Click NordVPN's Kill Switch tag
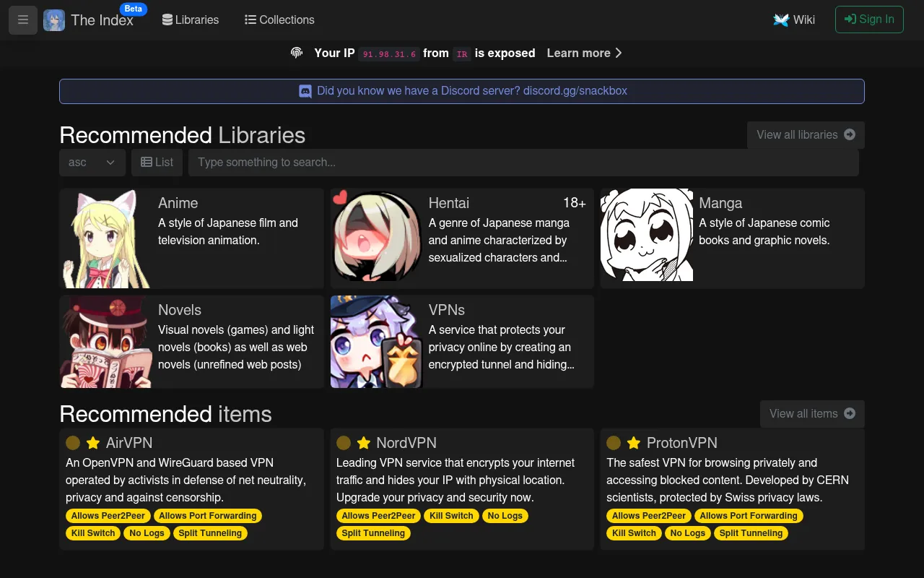924x578 pixels. [x=452, y=516]
